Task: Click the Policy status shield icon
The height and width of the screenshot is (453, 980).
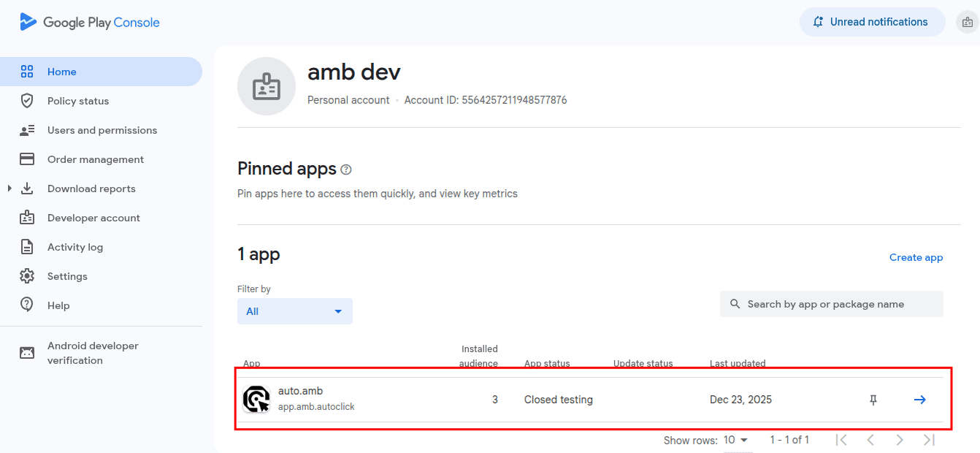Action: pos(27,101)
